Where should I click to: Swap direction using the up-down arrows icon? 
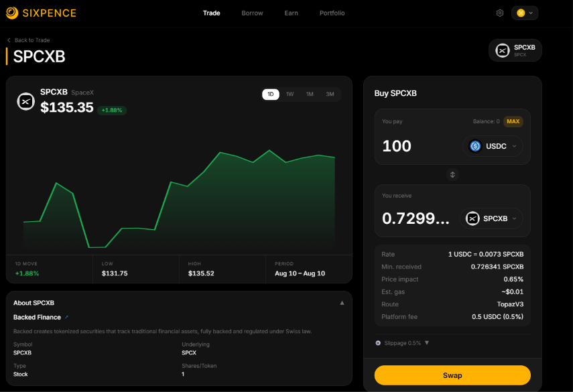[x=452, y=175]
